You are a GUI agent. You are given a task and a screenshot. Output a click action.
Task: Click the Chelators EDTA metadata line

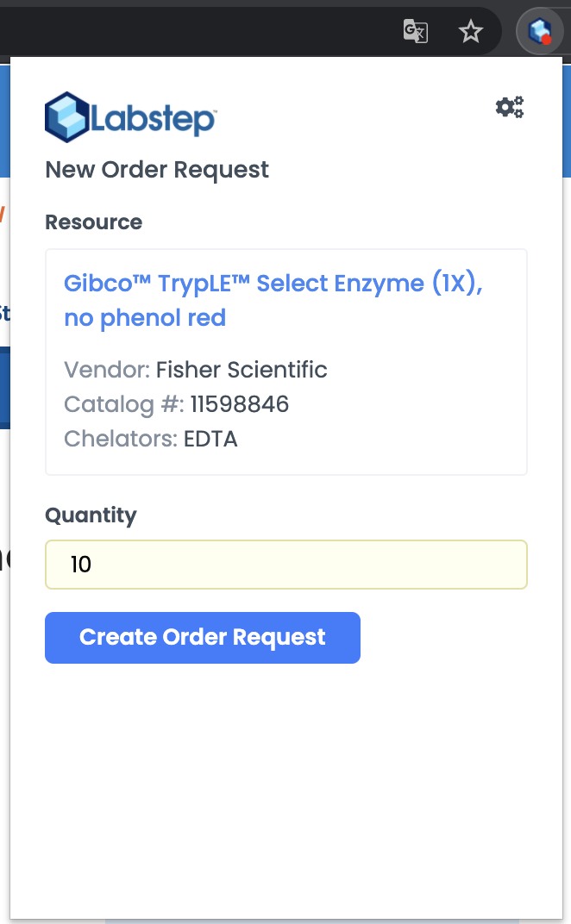(151, 439)
